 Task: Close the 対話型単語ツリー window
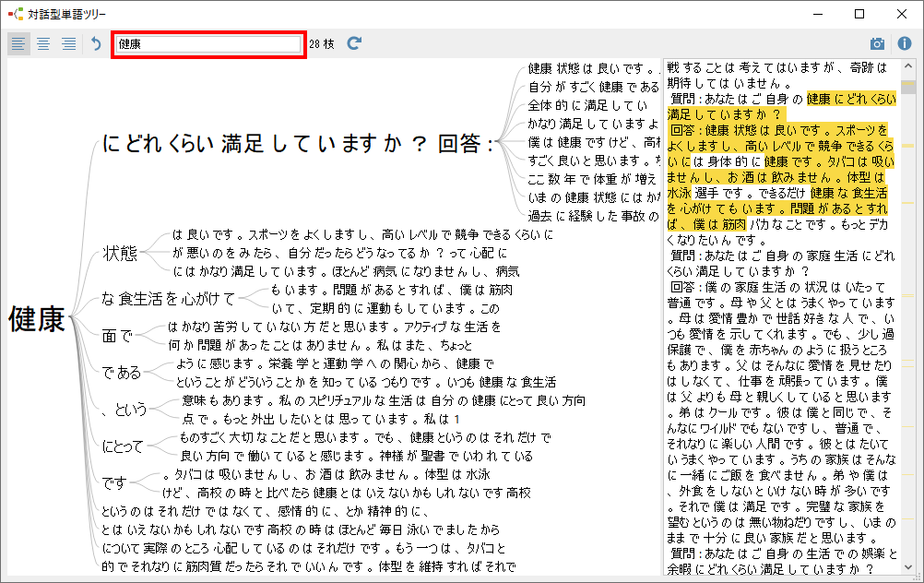pos(902,14)
